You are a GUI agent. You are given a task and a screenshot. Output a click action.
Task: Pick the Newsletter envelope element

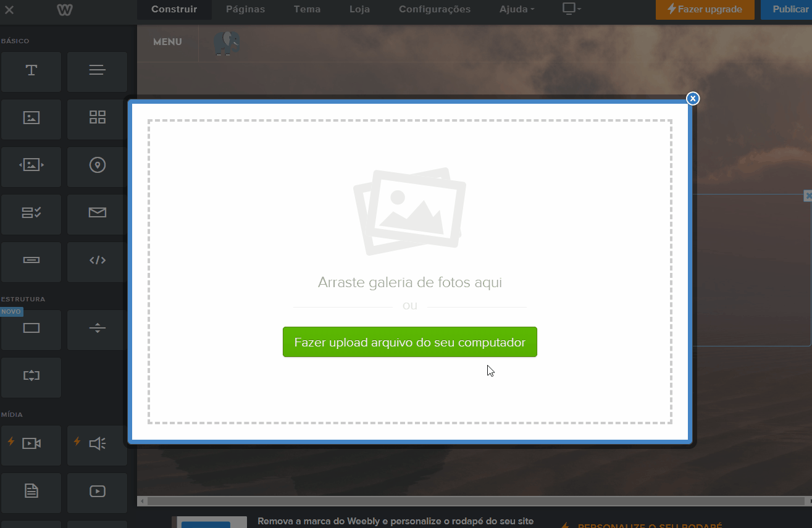tap(97, 214)
